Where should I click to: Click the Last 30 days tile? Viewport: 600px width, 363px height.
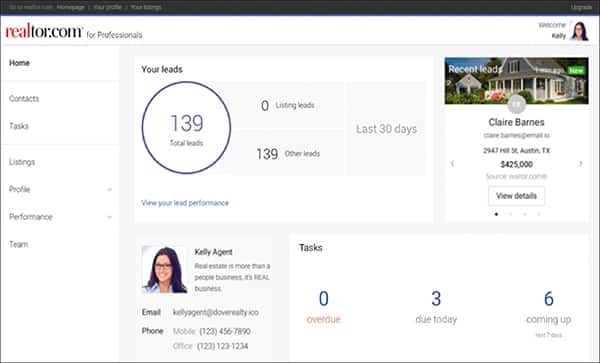tap(386, 129)
